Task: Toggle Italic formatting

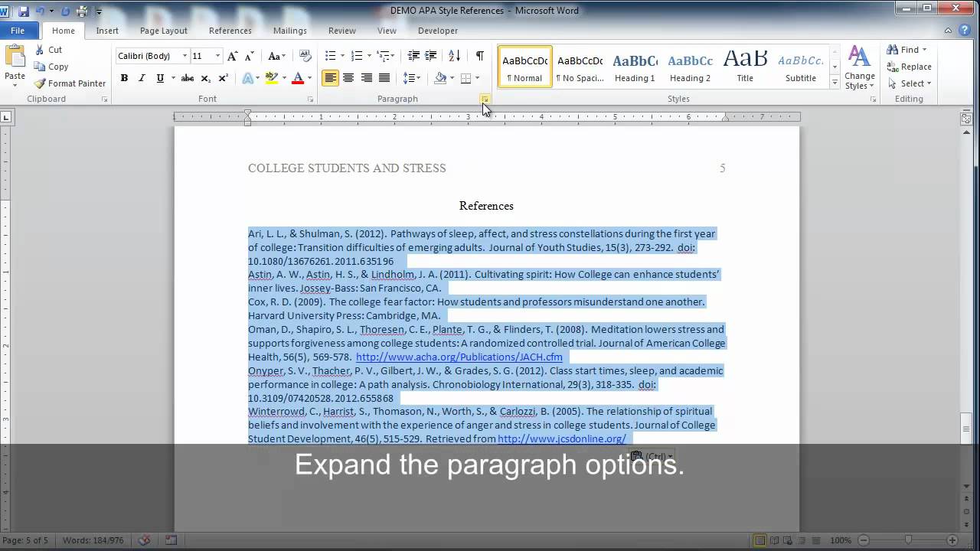Action: click(142, 78)
